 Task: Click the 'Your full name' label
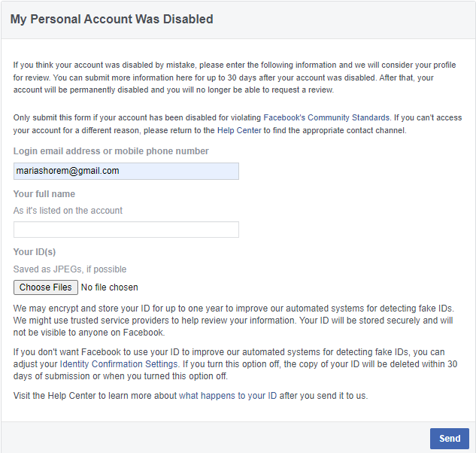coord(44,194)
